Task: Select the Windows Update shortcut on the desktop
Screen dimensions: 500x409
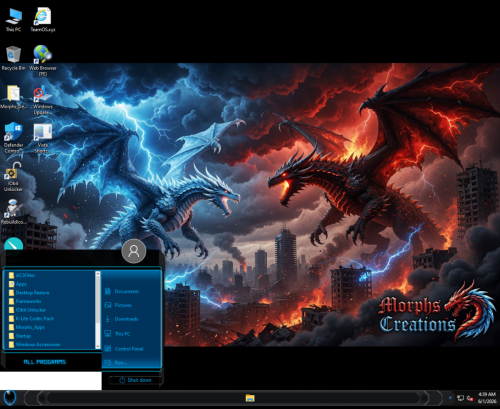Action: pos(43,101)
